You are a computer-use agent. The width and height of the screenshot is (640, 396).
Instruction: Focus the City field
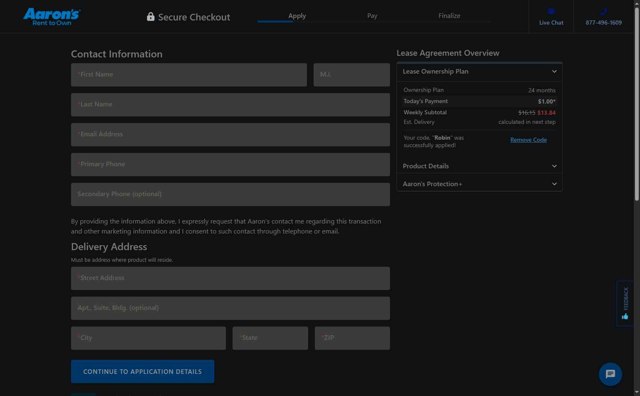[x=148, y=338]
